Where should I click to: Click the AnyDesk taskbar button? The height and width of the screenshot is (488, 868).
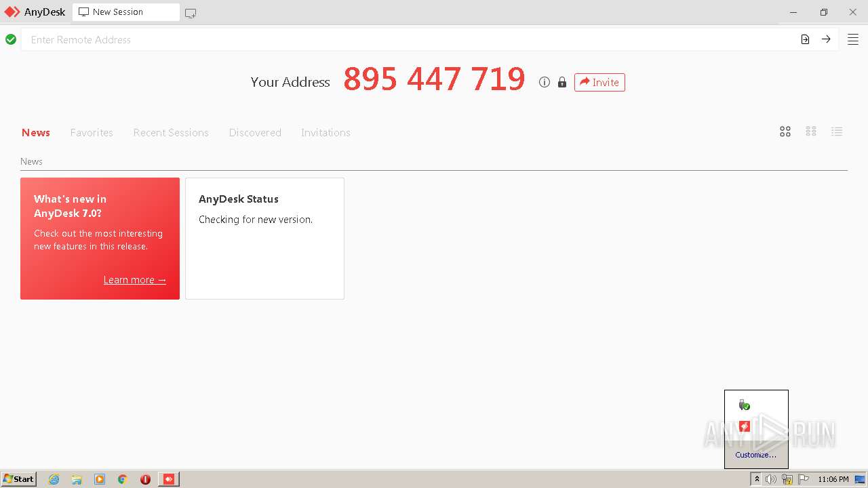(x=169, y=479)
